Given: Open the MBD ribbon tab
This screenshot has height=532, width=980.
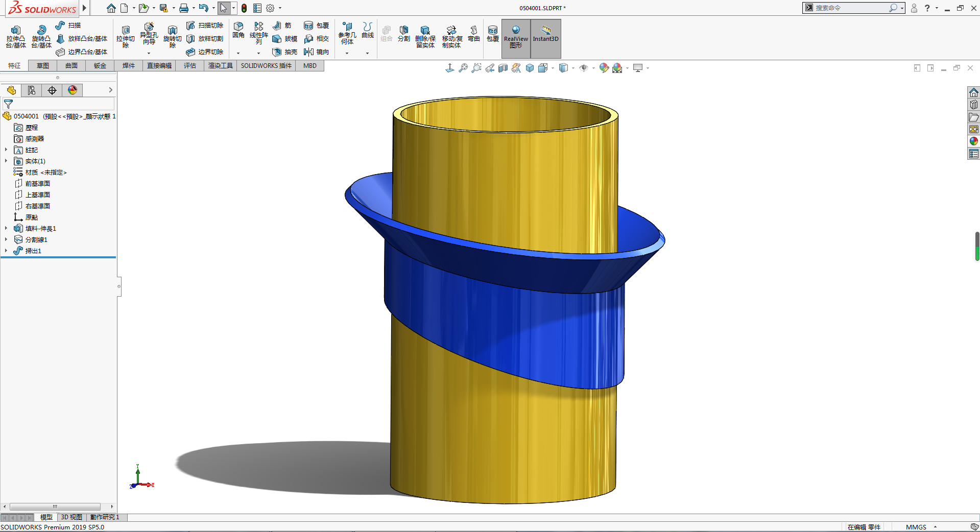Looking at the screenshot, I should [x=310, y=65].
